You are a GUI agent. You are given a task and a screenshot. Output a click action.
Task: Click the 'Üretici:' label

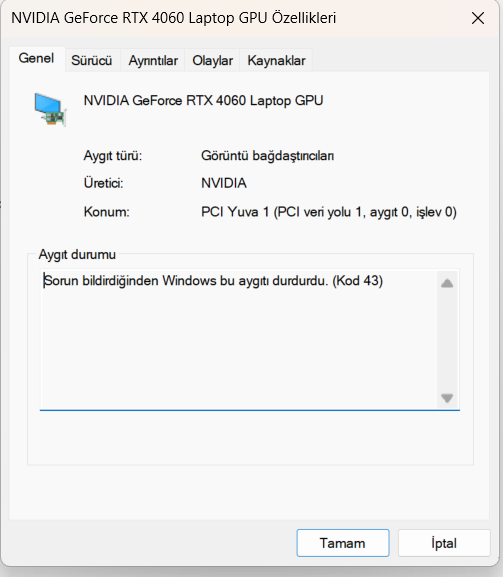103,183
